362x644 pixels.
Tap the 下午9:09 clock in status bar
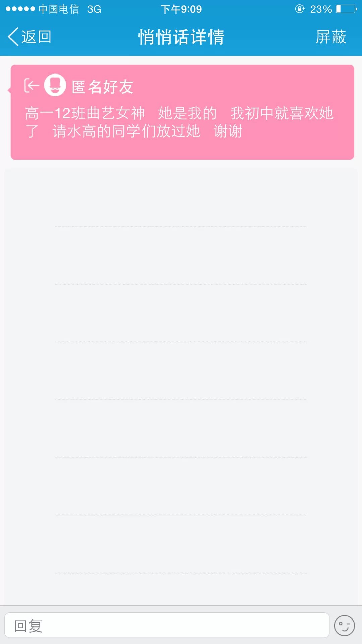click(181, 9)
